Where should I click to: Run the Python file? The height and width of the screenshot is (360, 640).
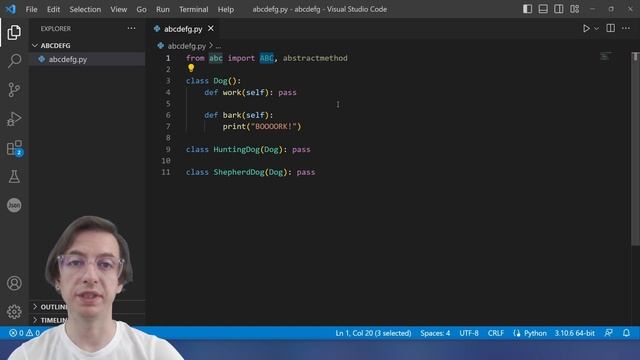[586, 28]
